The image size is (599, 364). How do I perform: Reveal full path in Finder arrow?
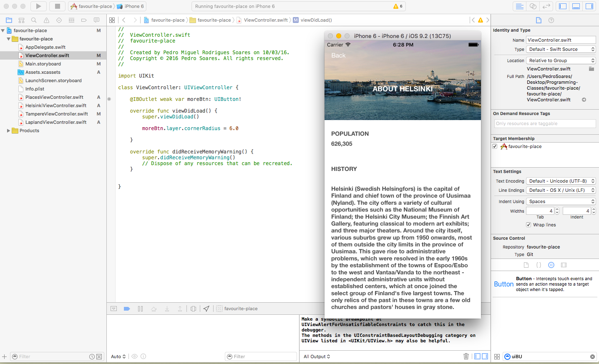tap(584, 100)
